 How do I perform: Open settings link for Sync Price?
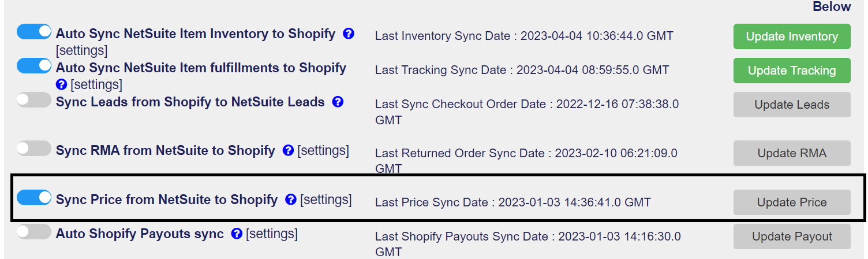(x=326, y=200)
